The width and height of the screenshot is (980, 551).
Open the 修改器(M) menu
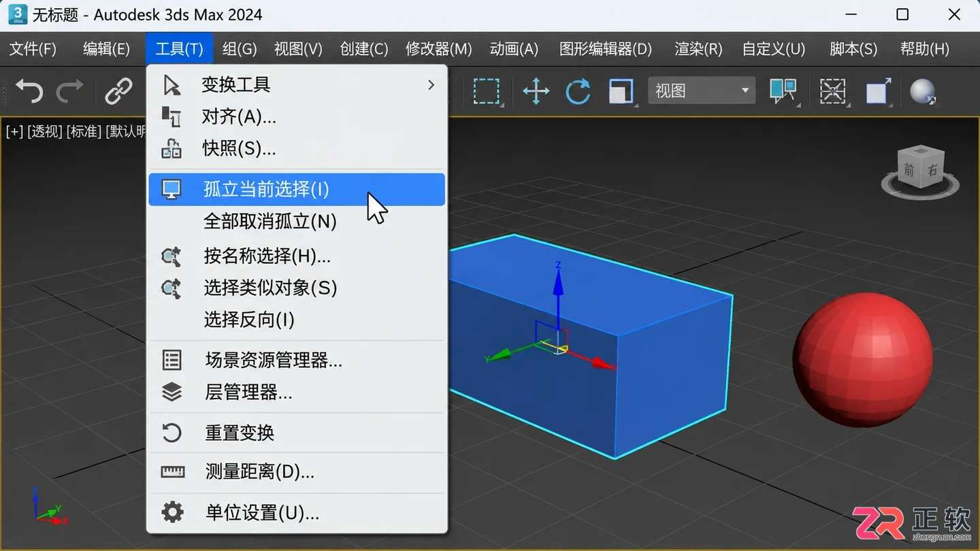pos(439,49)
